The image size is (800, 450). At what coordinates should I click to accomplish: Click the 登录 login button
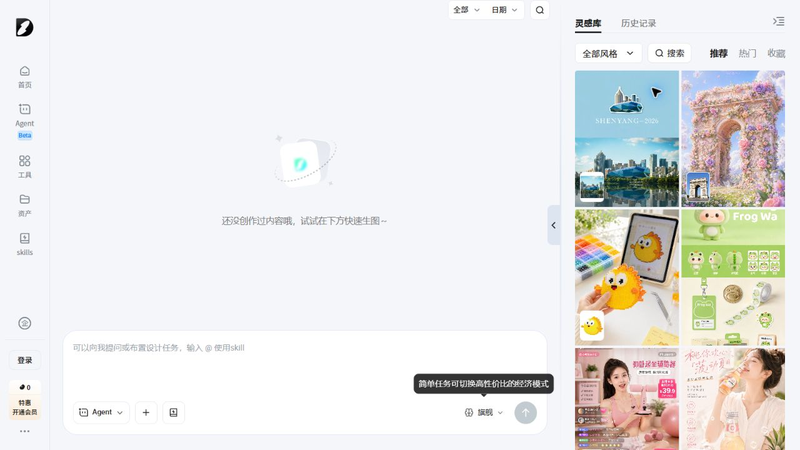24,360
